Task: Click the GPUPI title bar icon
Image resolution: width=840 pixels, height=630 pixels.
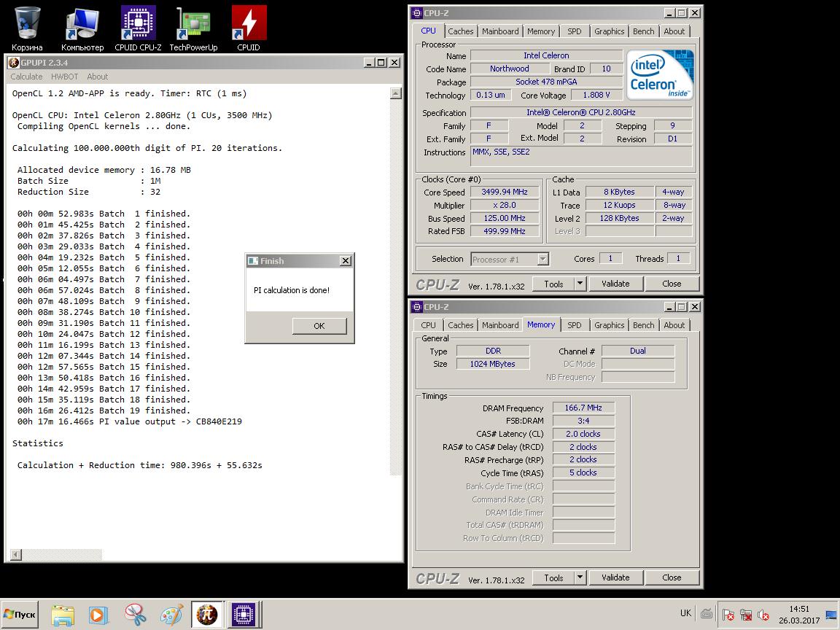Action: [x=13, y=63]
